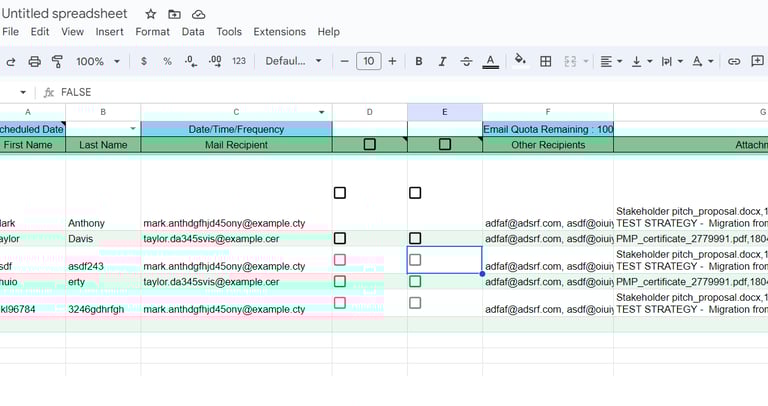Viewport: 768px width, 406px height.
Task: Format as currency with dollar icon
Action: [x=144, y=61]
